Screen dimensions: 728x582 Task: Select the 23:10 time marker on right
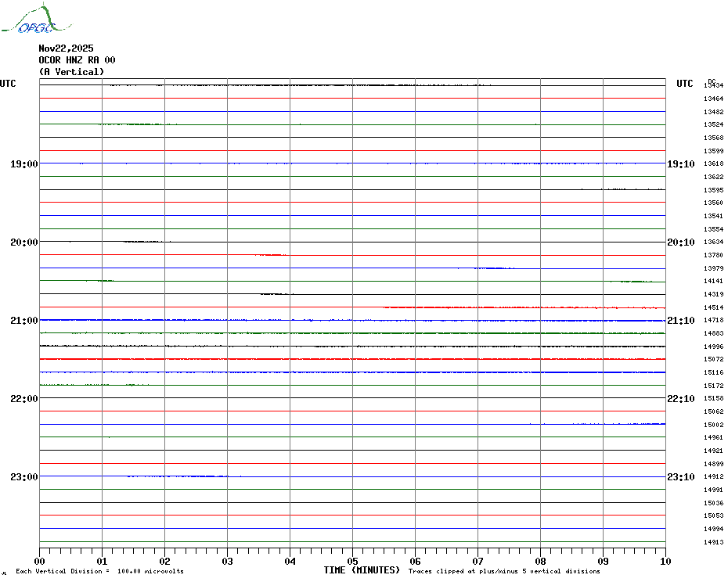tap(680, 477)
